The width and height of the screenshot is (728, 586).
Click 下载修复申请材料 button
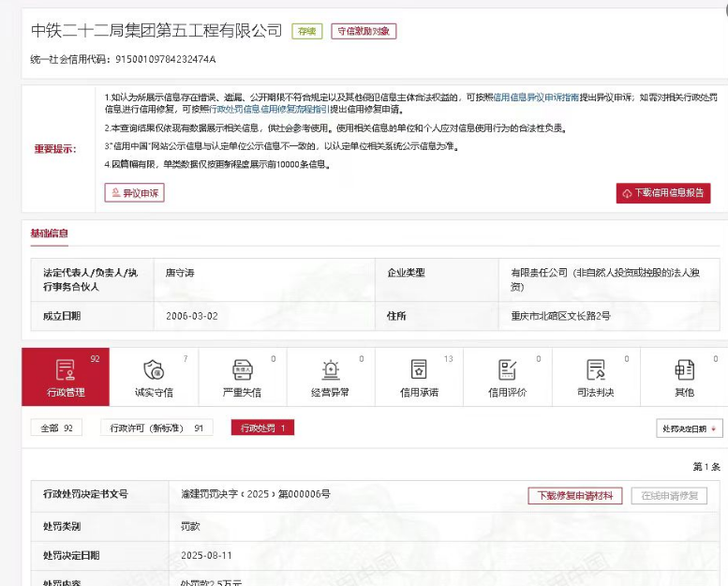click(x=575, y=496)
